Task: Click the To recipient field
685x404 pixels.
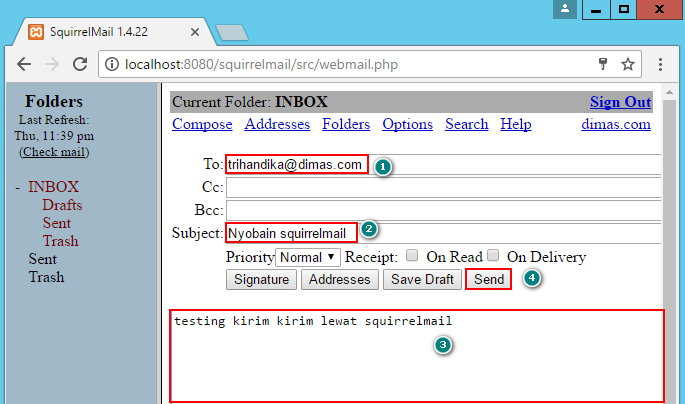Action: [443, 165]
